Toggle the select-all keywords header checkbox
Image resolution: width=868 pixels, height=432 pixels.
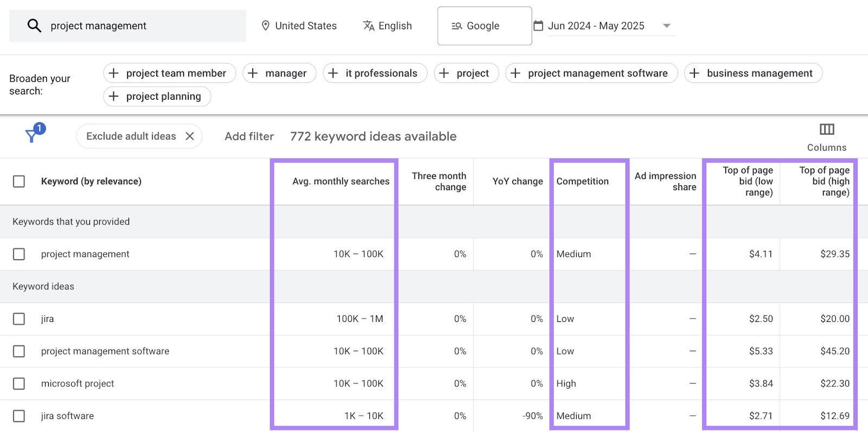coord(19,181)
